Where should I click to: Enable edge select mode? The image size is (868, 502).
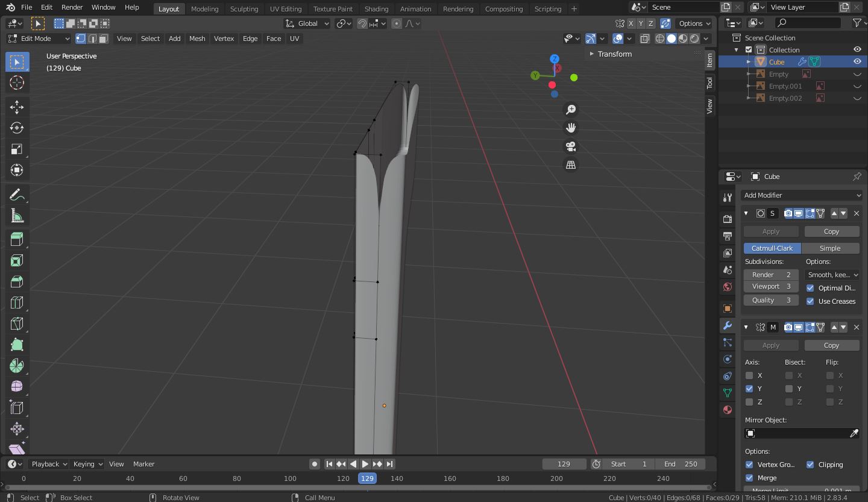pos(92,39)
